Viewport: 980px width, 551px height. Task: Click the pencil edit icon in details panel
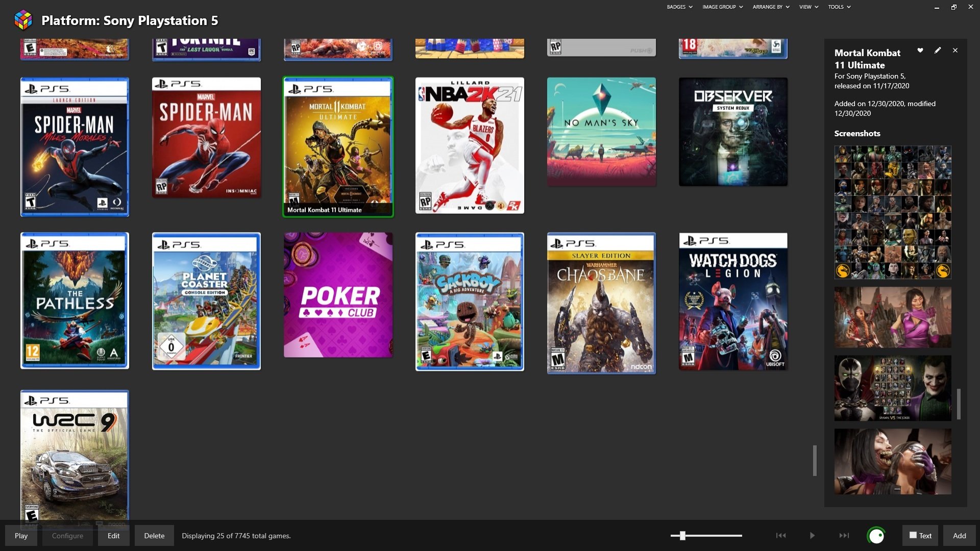tap(938, 50)
